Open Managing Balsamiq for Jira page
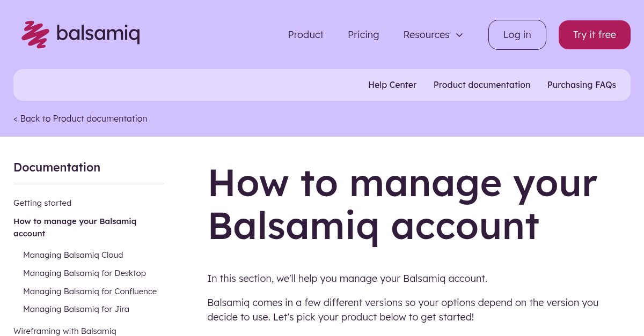The width and height of the screenshot is (644, 336). pyautogui.click(x=76, y=309)
